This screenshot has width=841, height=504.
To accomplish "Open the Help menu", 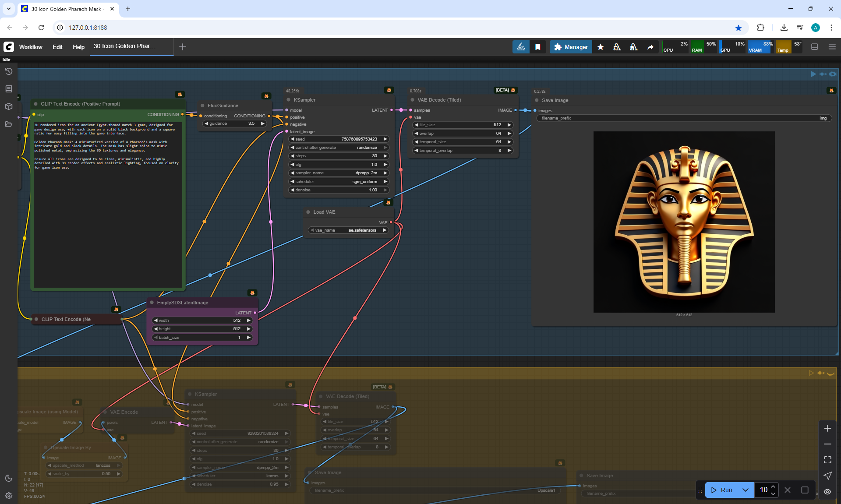I will (78, 47).
